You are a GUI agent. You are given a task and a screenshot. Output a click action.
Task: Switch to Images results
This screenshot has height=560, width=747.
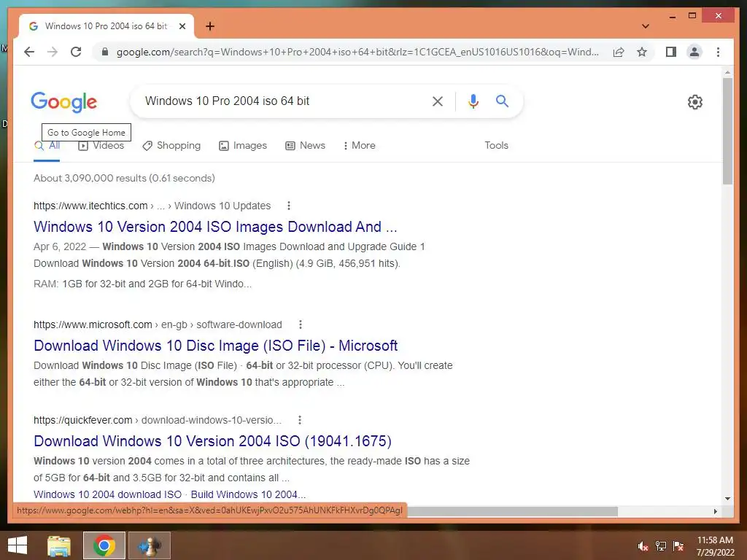tap(242, 146)
